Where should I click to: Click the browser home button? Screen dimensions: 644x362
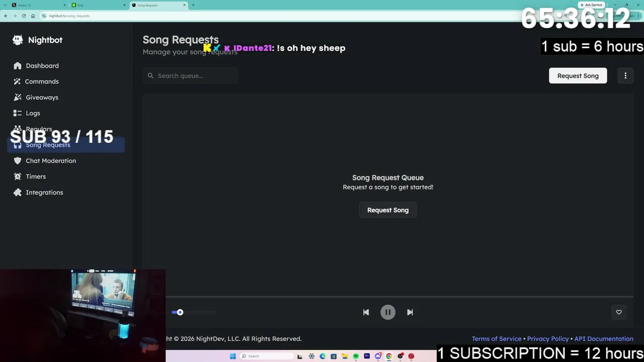pyautogui.click(x=33, y=16)
